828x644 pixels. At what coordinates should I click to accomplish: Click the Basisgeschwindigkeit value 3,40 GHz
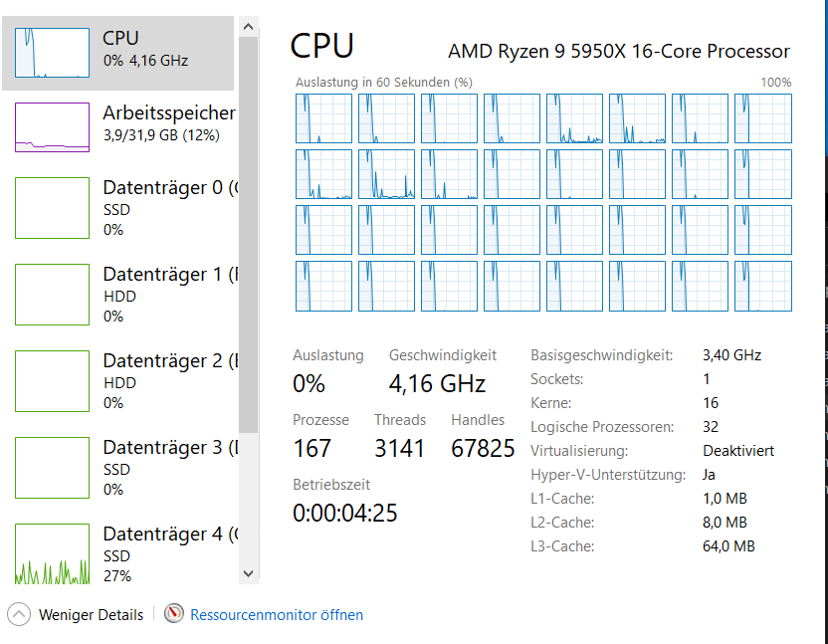tap(731, 355)
